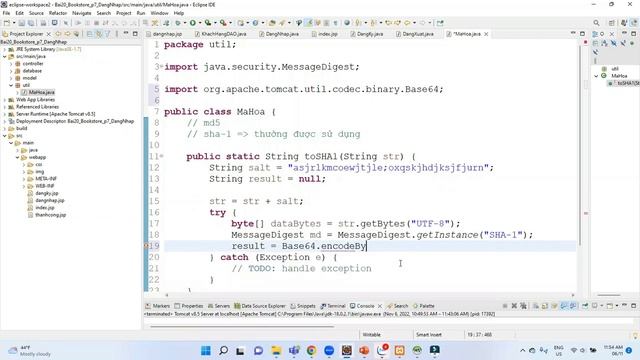Viewport: 640px width, 360px height.
Task: Click the New file toolbar icon
Action: coord(6,23)
